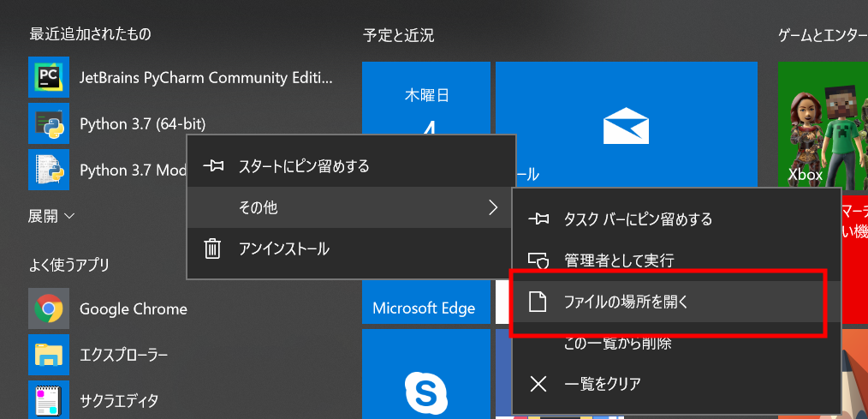Select スタートにピン留めする menu entry
868x419 pixels.
[351, 165]
